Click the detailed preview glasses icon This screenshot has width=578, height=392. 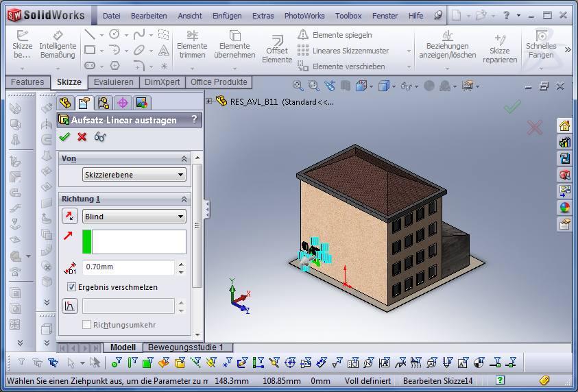click(100, 136)
